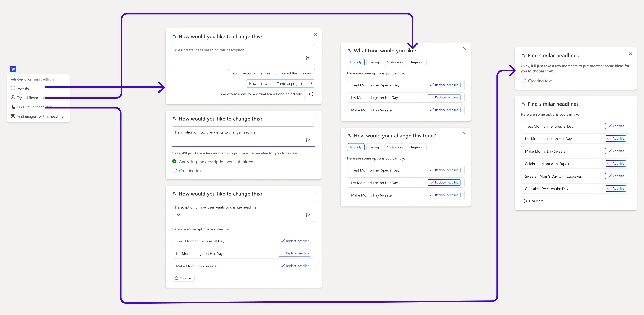
Task: Click the sparkle icon inside the third description box
Action: [x=179, y=215]
